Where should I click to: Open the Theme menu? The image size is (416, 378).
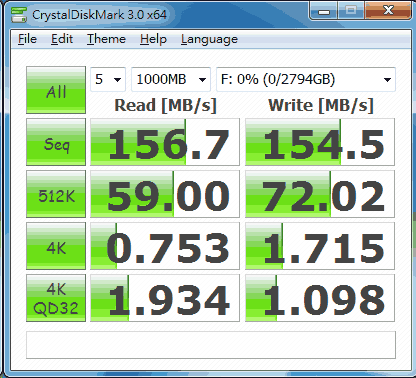[x=106, y=39]
